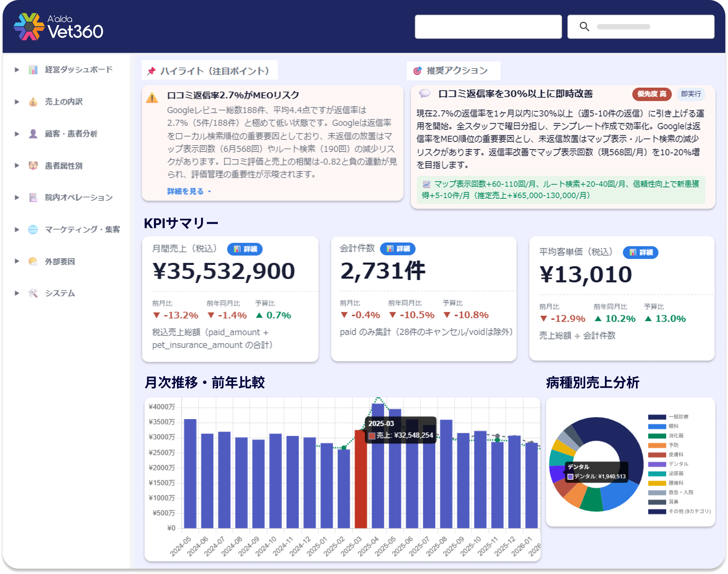Click the target icon in 推奨アクション header
Image resolution: width=728 pixels, height=574 pixels.
[x=418, y=71]
